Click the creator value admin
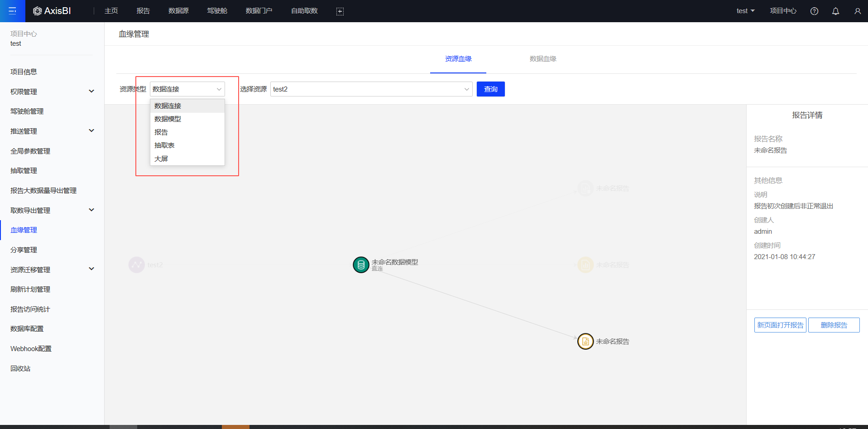Image resolution: width=868 pixels, height=429 pixels. pyautogui.click(x=763, y=231)
